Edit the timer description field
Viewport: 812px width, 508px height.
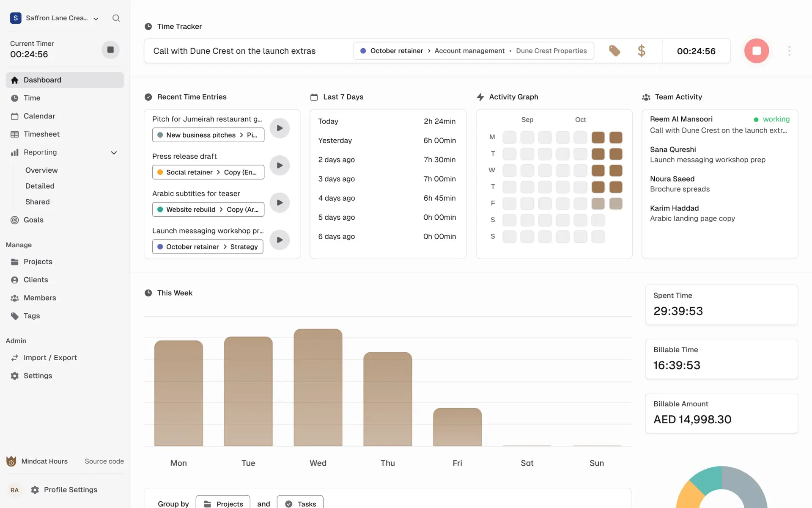pos(250,51)
